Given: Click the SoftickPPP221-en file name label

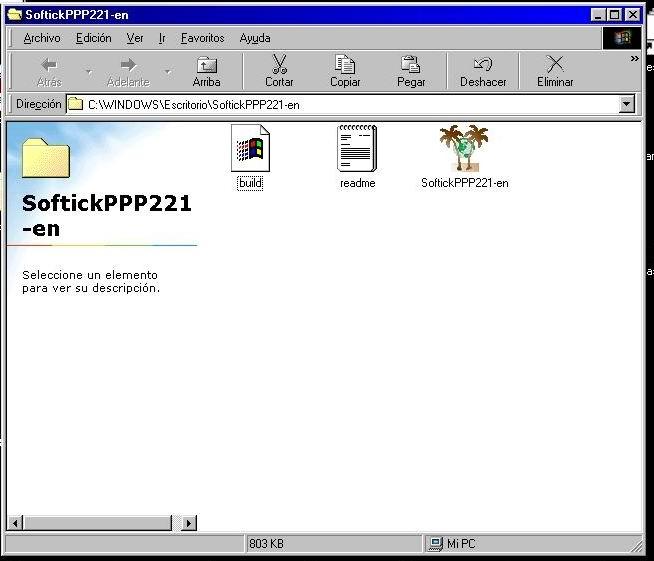Looking at the screenshot, I should (465, 183).
